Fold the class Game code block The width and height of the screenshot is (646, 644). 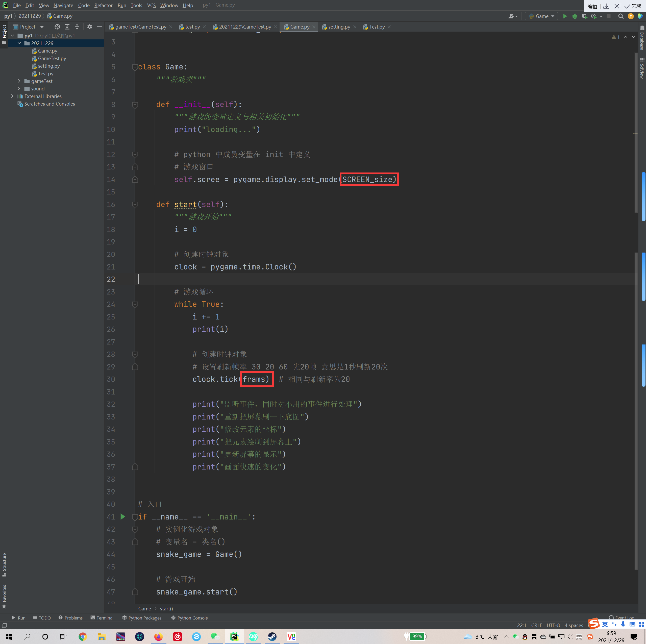(x=135, y=67)
